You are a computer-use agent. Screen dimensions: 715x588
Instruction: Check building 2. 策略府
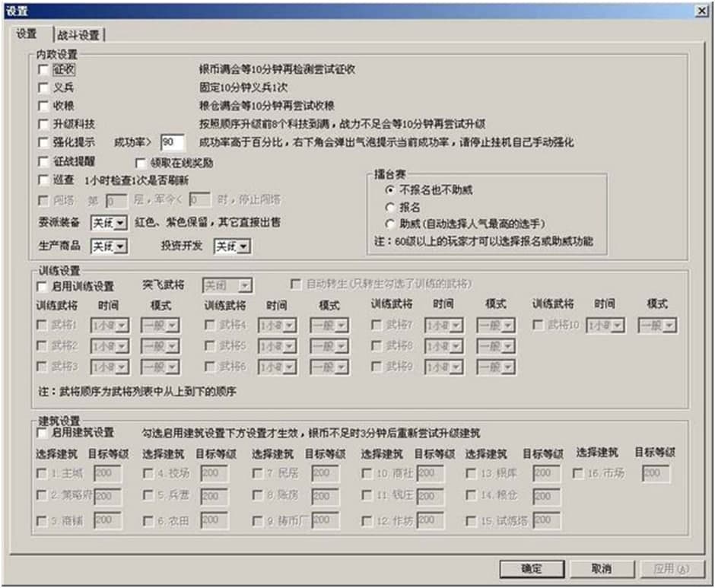tap(42, 495)
